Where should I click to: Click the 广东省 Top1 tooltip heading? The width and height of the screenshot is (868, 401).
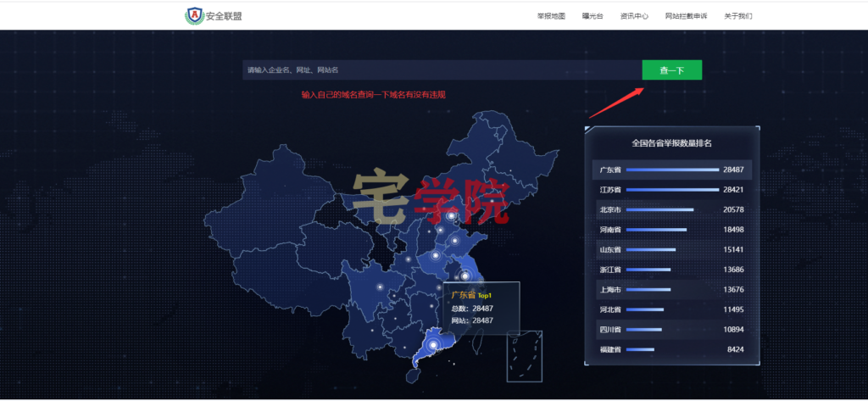[x=471, y=295]
